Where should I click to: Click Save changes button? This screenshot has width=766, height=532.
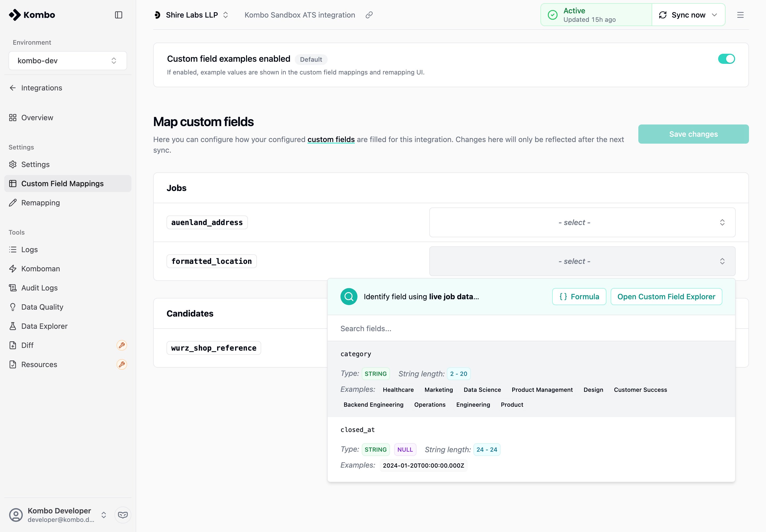(x=693, y=134)
